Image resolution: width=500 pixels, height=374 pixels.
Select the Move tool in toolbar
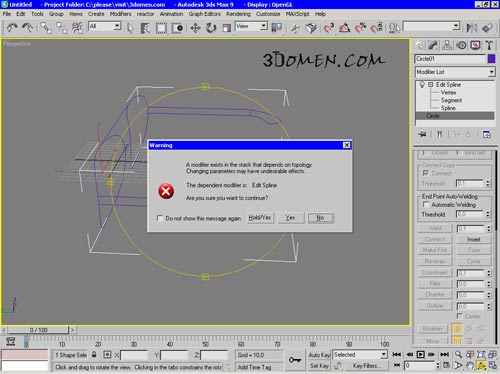click(x=195, y=28)
